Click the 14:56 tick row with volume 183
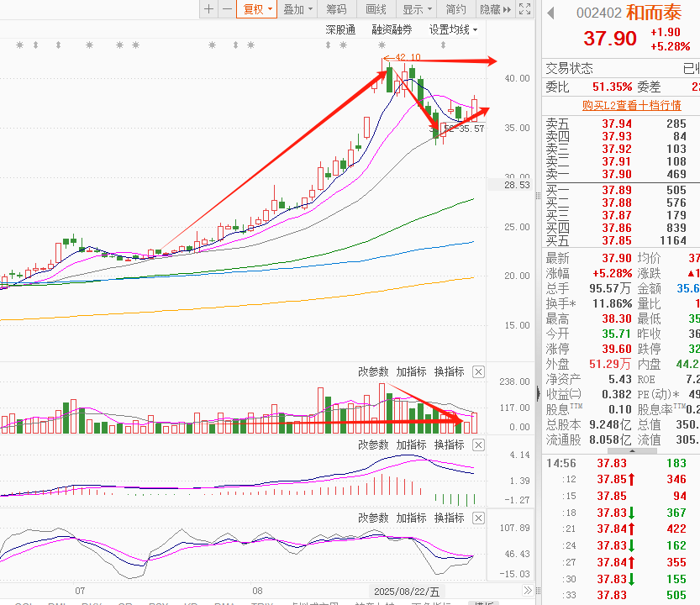This screenshot has height=605, width=700. point(620,463)
